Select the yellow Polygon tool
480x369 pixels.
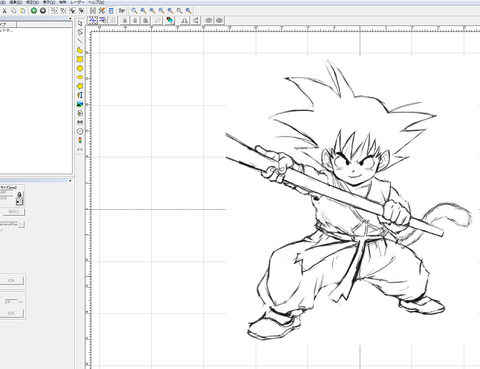click(80, 86)
